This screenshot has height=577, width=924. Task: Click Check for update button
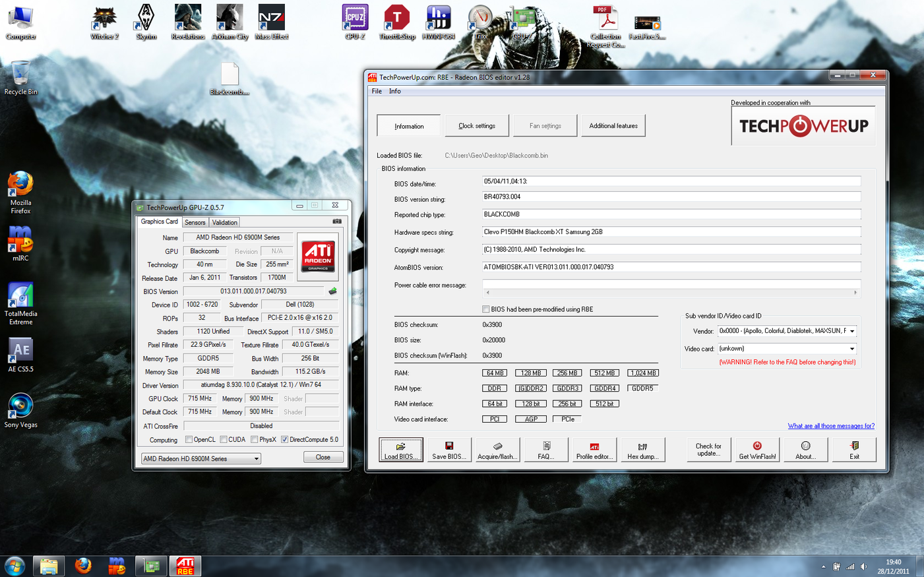click(x=708, y=450)
